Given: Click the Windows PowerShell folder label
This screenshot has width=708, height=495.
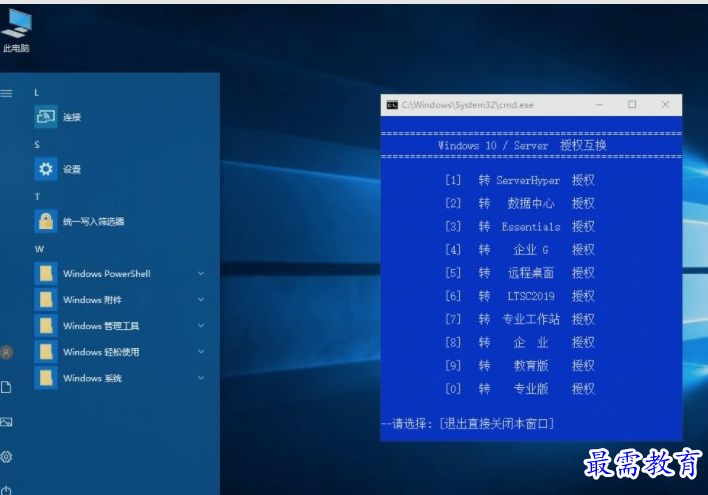Looking at the screenshot, I should [107, 274].
